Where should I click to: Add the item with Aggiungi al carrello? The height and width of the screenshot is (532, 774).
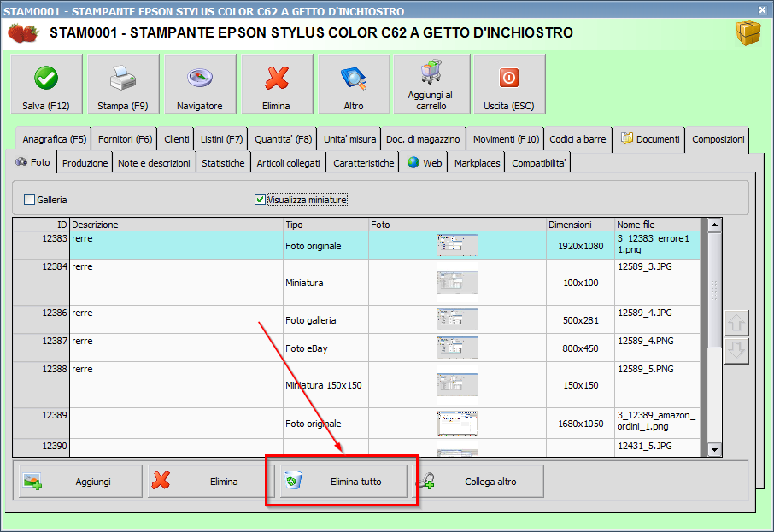431,85
